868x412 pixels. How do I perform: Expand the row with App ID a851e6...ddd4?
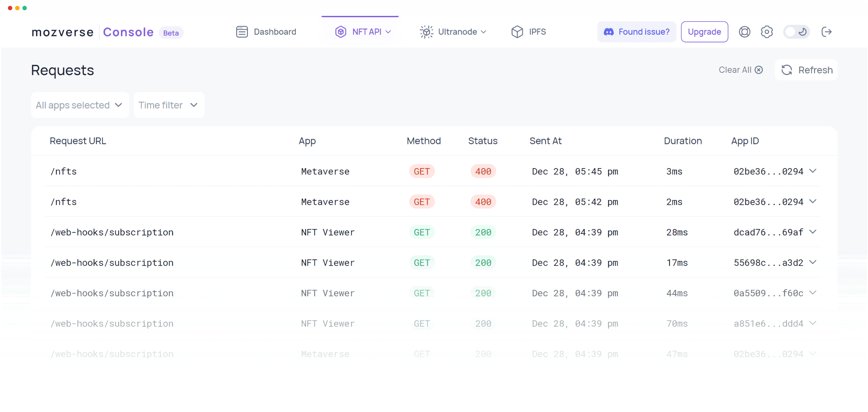tap(813, 323)
